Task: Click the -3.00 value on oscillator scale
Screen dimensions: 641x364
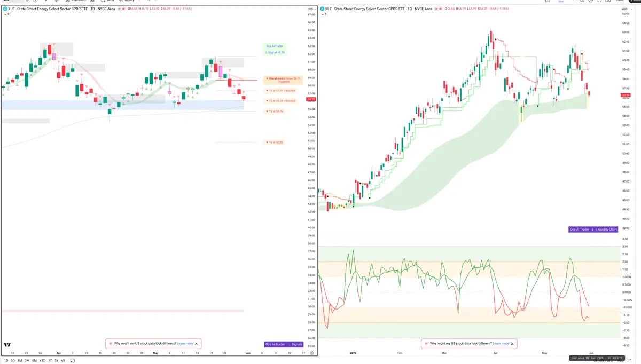Action: [625, 338]
